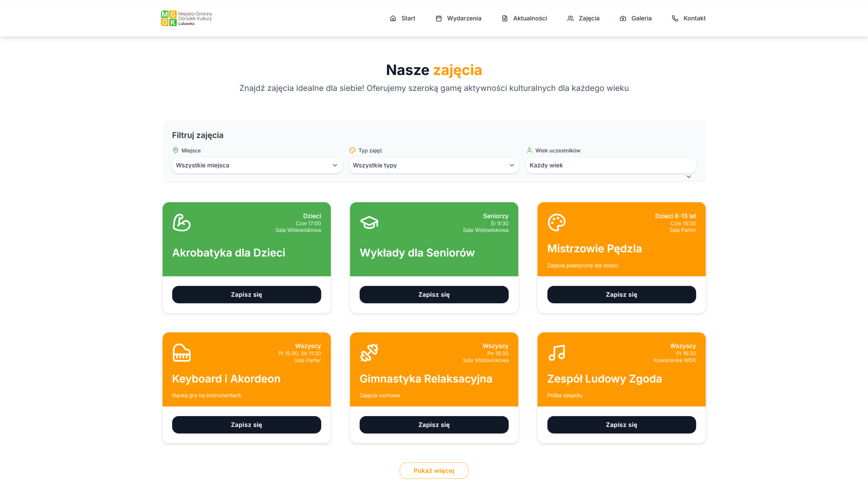The width and height of the screenshot is (868, 492).
Task: Click the dumbbell icon on Gimnastyka Relaksacyjna card
Action: 369,353
